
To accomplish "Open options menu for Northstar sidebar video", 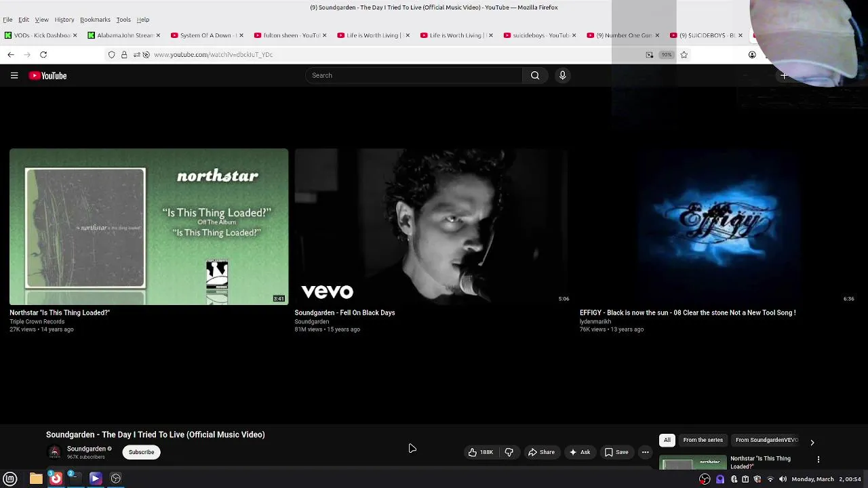I will 818,460.
